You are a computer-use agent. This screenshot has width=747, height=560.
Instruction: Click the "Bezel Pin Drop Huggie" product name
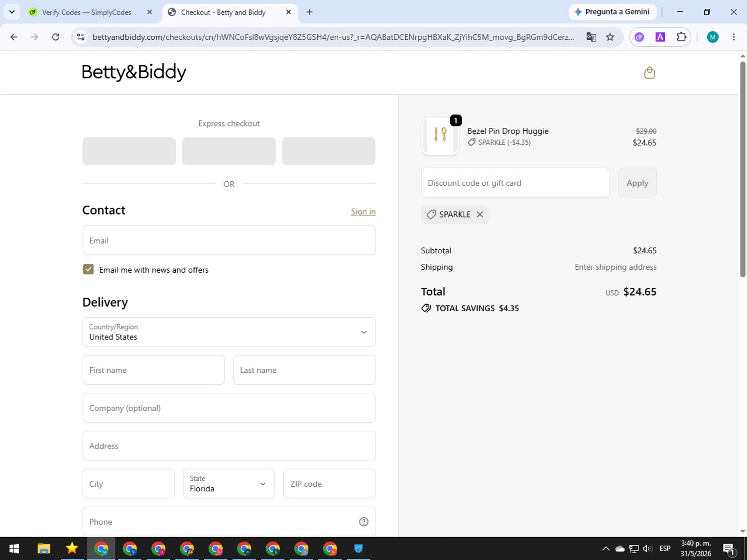coord(508,131)
